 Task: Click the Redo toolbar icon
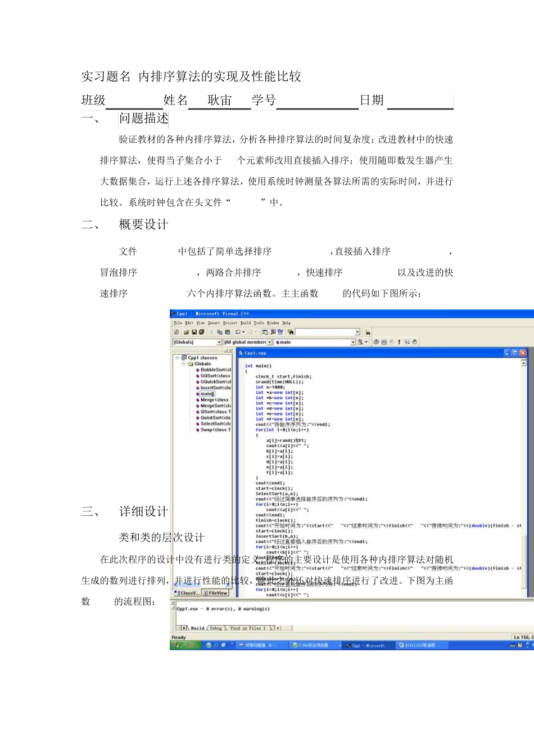[x=250, y=332]
